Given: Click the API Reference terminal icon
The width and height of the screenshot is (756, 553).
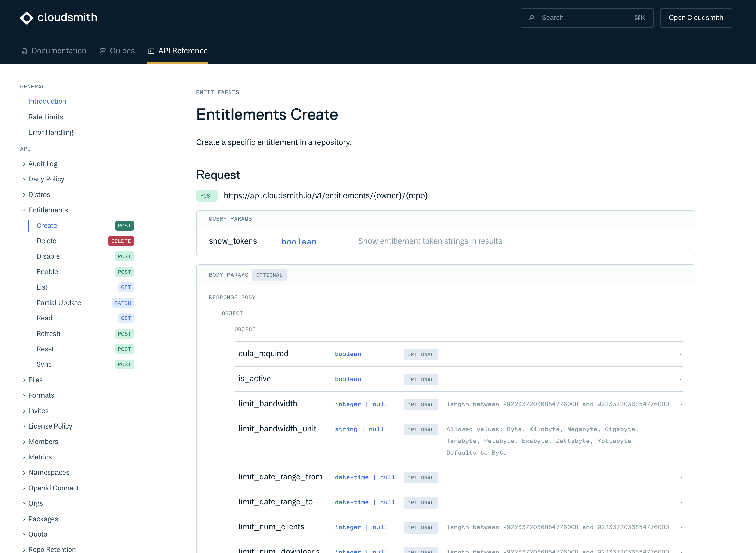Looking at the screenshot, I should [x=151, y=51].
